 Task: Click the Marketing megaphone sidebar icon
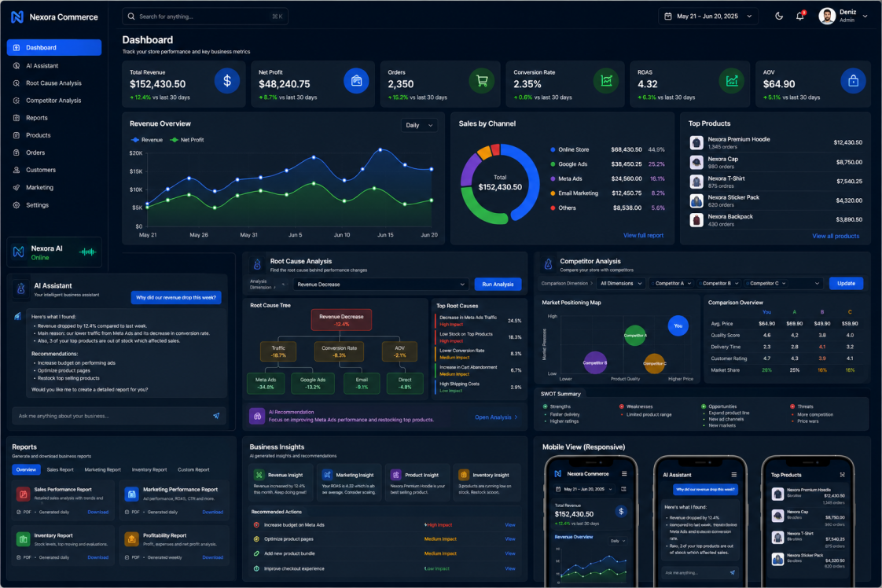tap(17, 187)
